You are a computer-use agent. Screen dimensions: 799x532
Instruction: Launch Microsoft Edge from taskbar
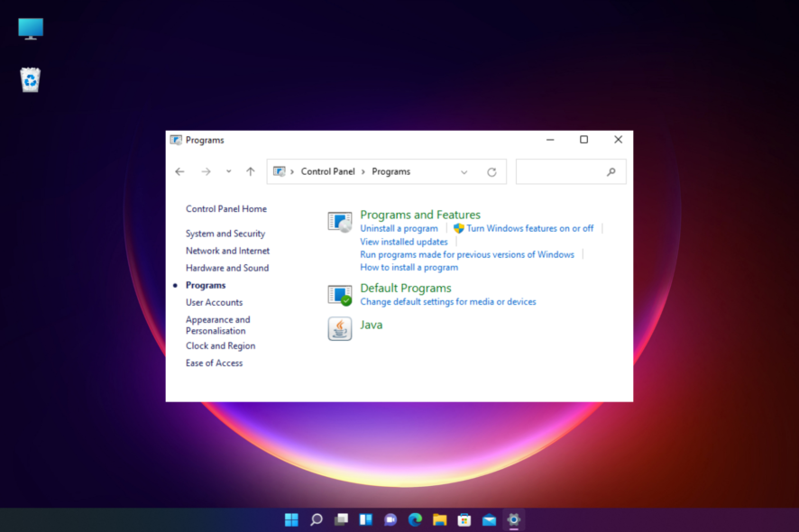coord(416,519)
